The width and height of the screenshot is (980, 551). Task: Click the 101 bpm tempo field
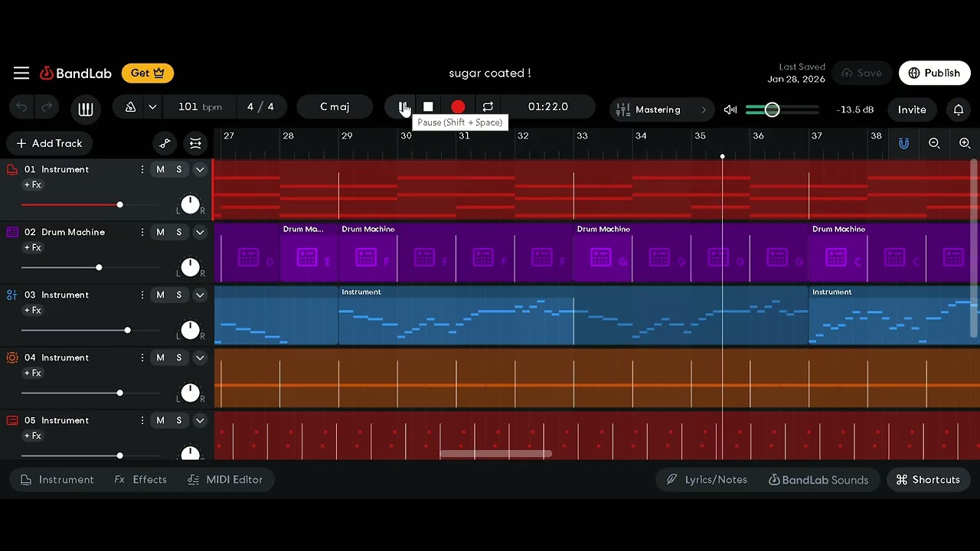click(x=200, y=107)
